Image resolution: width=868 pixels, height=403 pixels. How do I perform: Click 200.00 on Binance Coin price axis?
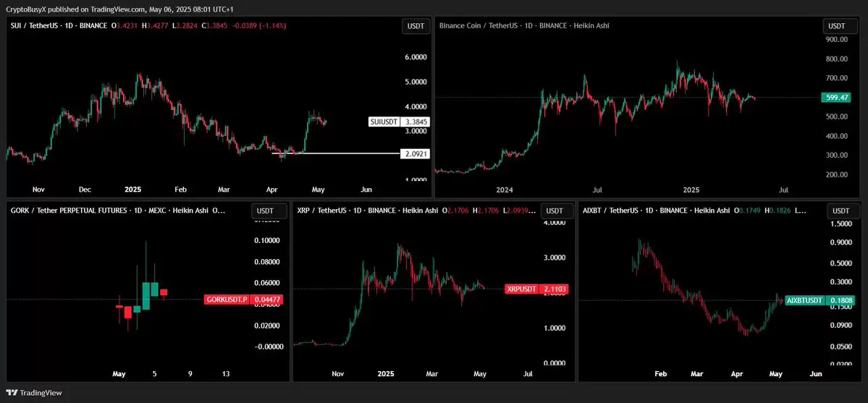point(836,174)
